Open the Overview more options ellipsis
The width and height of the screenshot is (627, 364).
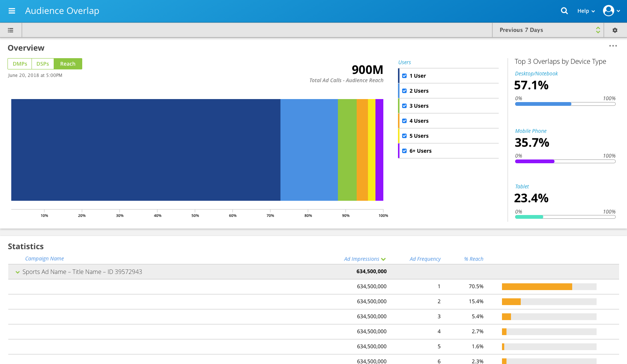pos(613,46)
